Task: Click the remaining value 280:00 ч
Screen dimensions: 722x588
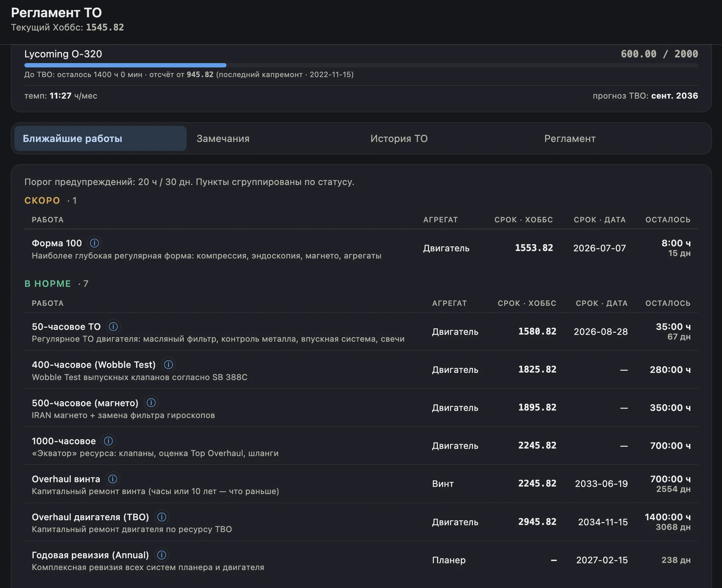Action: click(670, 369)
